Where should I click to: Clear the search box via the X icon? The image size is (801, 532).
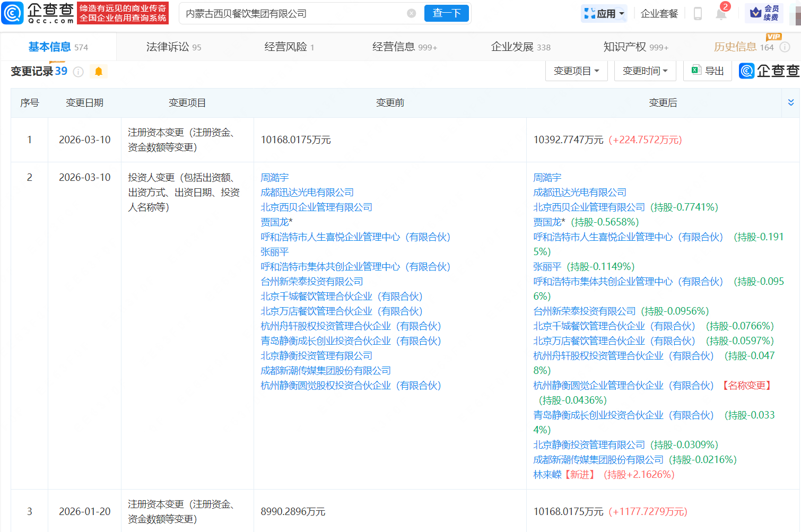411,13
